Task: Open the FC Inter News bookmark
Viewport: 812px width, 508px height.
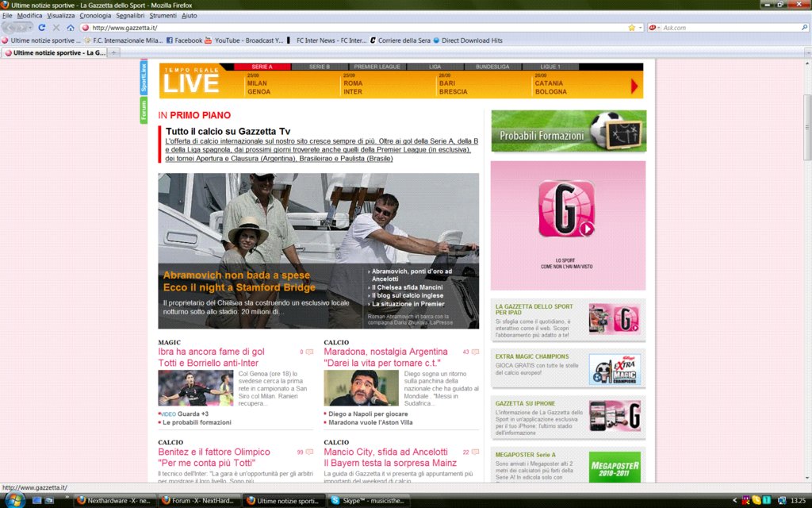Action: [327, 40]
